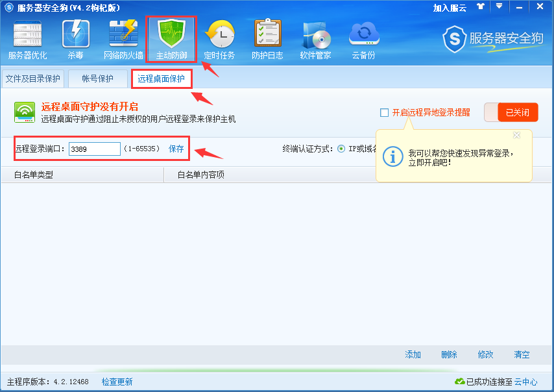Click the 加入服云 link in title bar

[x=450, y=8]
